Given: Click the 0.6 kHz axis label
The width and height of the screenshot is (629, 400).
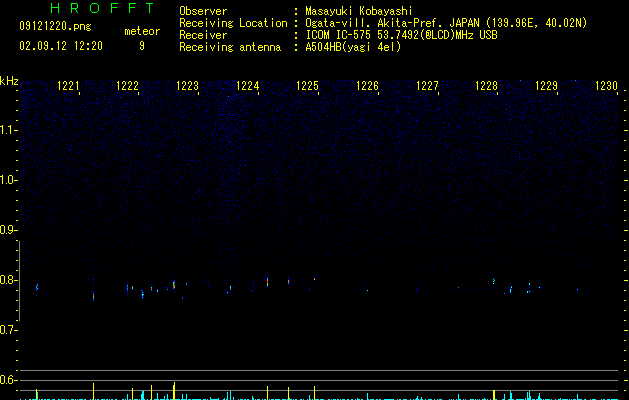Looking at the screenshot, I should tap(8, 380).
